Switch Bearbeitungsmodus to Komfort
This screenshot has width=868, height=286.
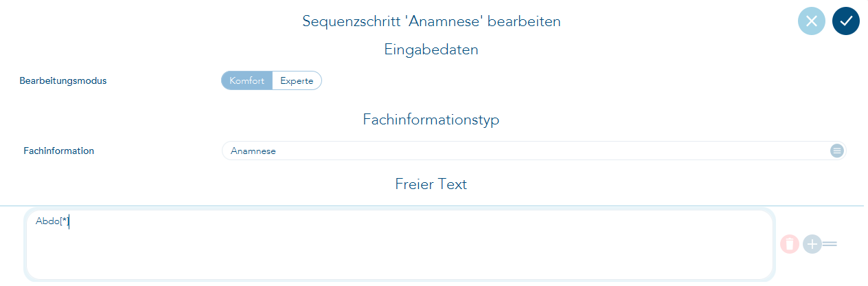(x=247, y=80)
